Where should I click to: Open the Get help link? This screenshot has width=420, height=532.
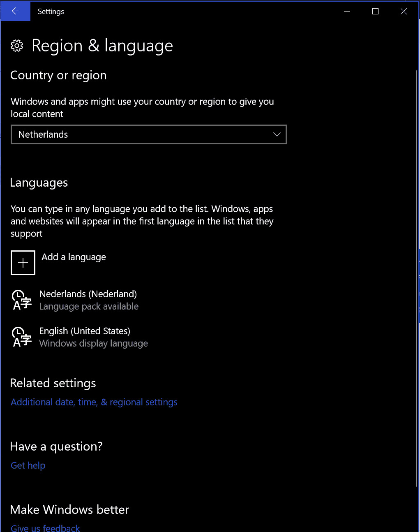(x=28, y=465)
